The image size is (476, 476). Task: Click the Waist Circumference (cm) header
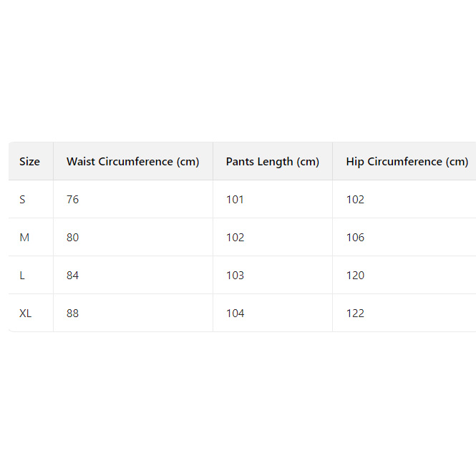132,162
